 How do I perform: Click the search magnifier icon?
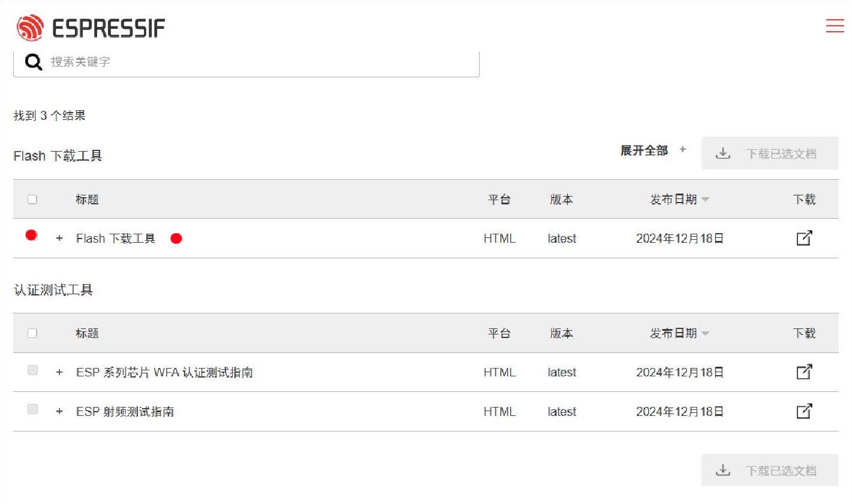click(34, 62)
